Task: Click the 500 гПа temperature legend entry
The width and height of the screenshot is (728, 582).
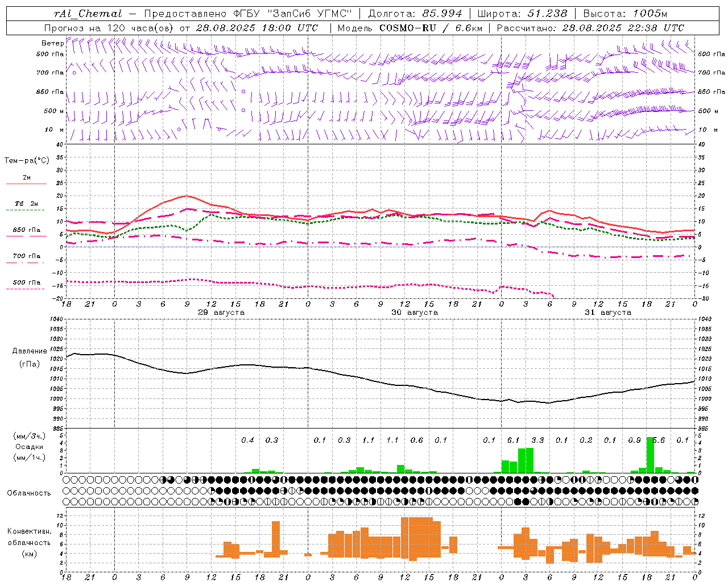Action: (27, 282)
